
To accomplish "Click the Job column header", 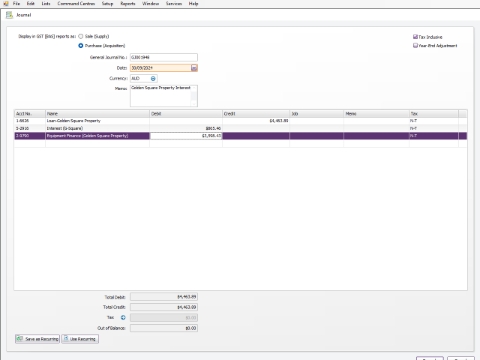I will click(317, 114).
